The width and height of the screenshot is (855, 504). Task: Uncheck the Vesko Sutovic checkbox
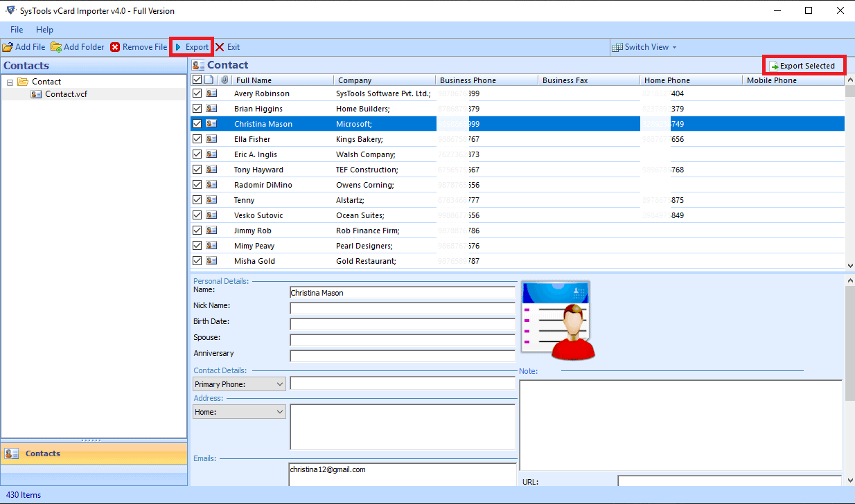pos(197,215)
